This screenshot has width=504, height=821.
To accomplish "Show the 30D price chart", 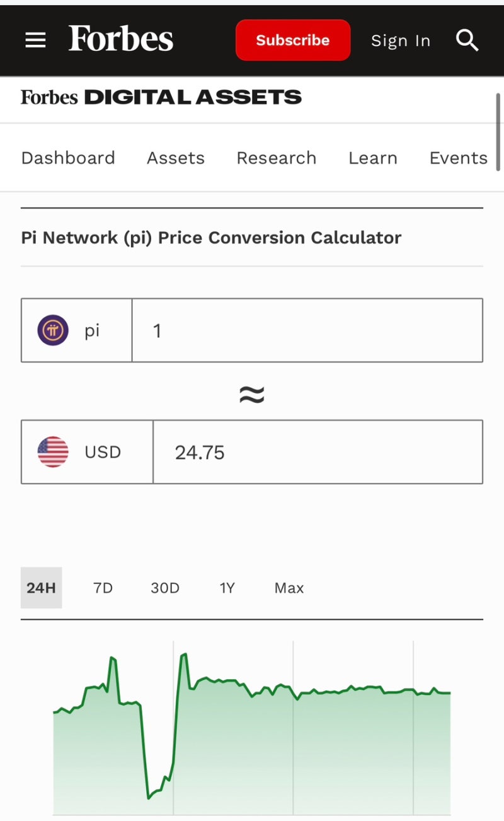I will pyautogui.click(x=165, y=588).
